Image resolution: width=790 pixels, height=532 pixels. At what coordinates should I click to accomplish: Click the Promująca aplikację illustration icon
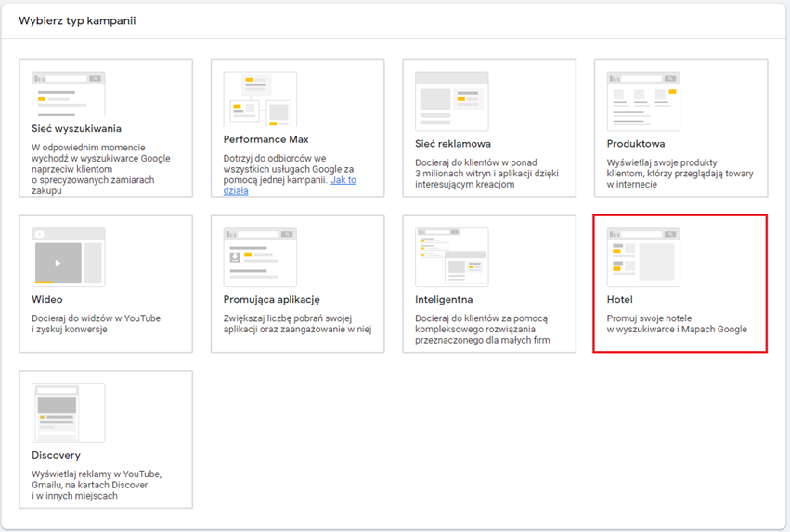click(x=260, y=256)
